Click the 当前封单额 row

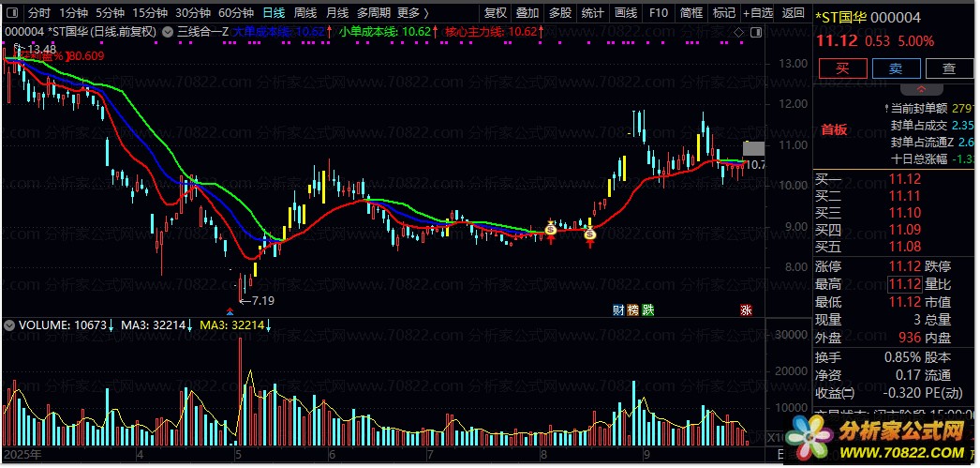tap(930, 108)
